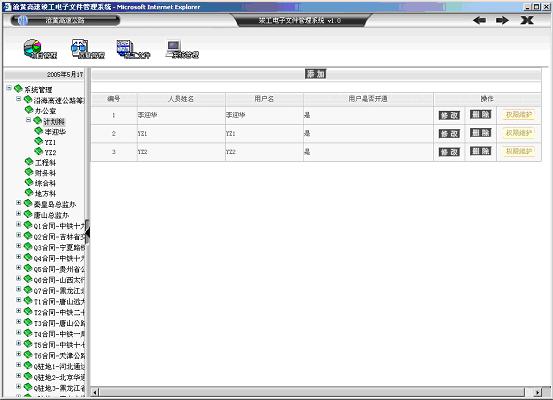Collapse the 计划科 tree node

29,120
